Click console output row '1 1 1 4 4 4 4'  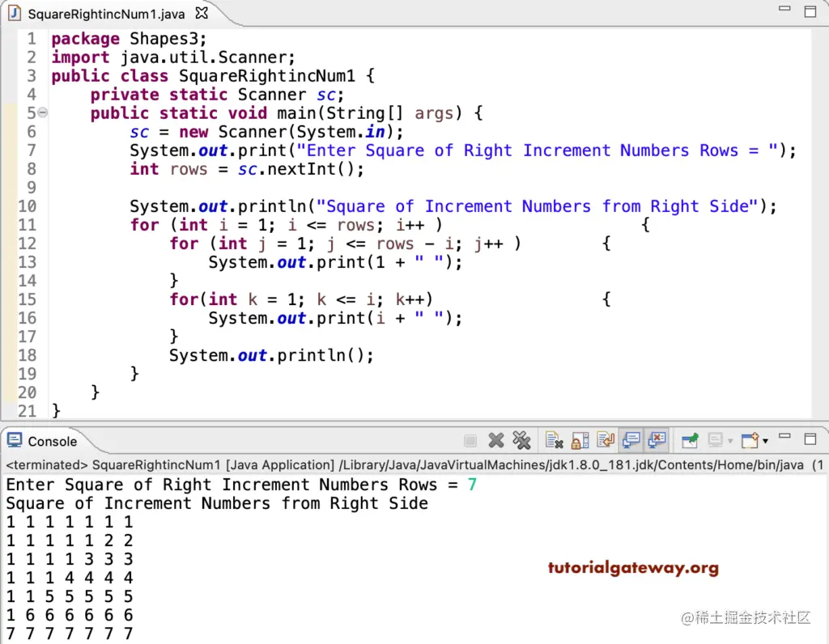click(70, 578)
